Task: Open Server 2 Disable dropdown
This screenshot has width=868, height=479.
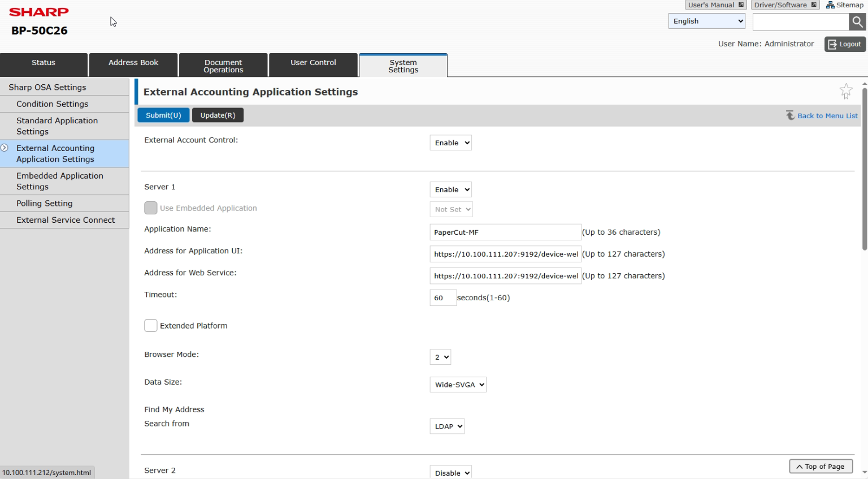Action: pyautogui.click(x=451, y=473)
